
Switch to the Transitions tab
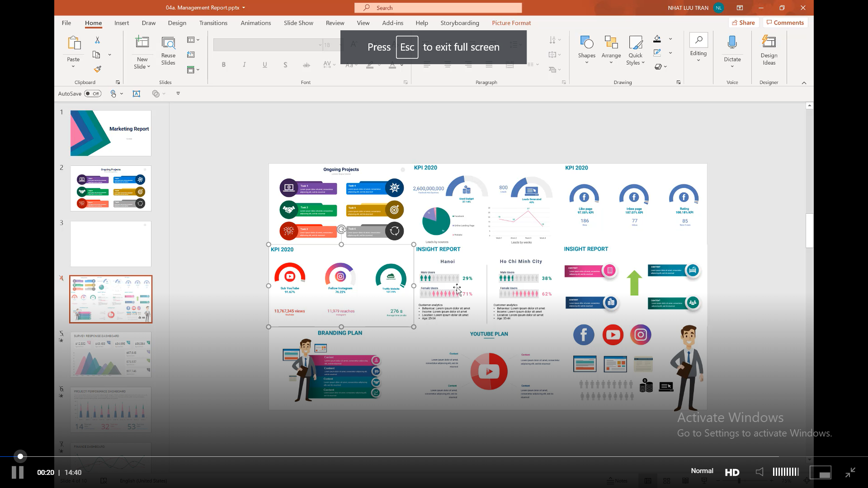(x=213, y=23)
